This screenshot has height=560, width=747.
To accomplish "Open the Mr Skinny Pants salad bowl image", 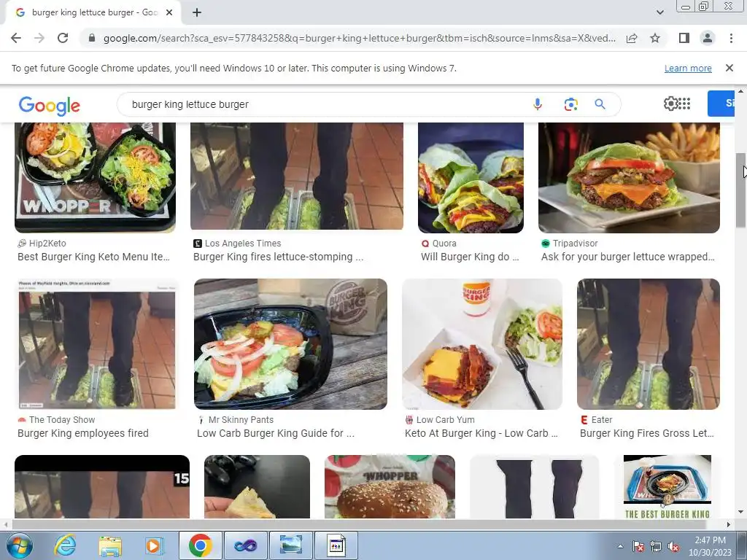I will 290,344.
